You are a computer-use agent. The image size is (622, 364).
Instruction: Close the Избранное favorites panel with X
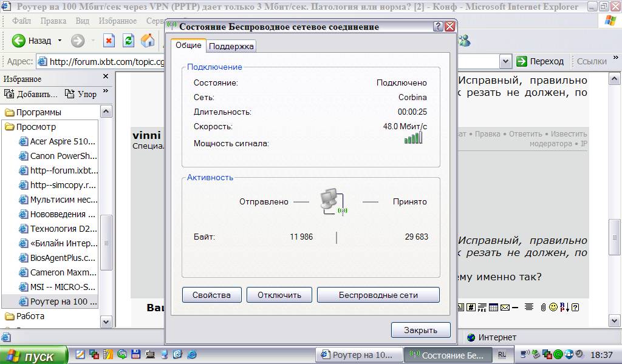pos(105,77)
